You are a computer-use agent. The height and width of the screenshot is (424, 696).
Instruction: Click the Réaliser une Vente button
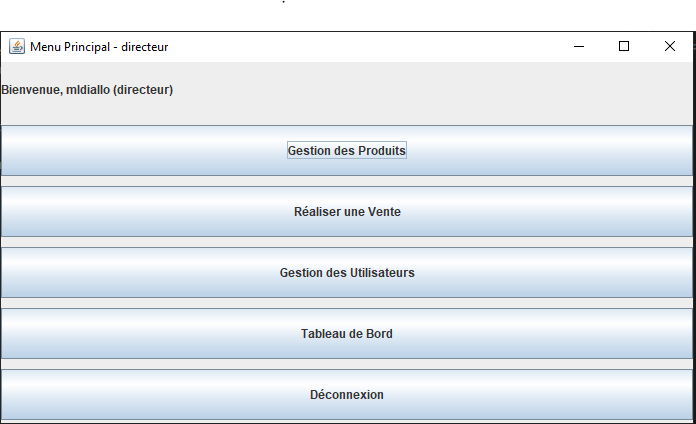click(347, 211)
